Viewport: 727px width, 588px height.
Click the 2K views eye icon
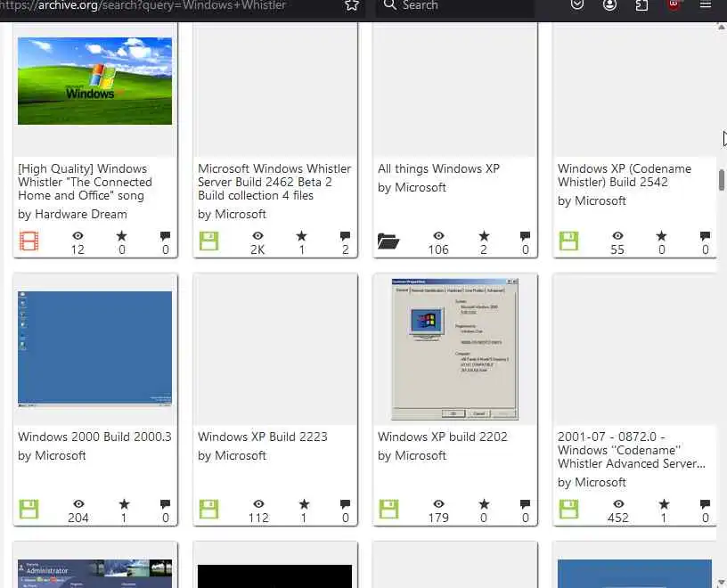point(257,236)
